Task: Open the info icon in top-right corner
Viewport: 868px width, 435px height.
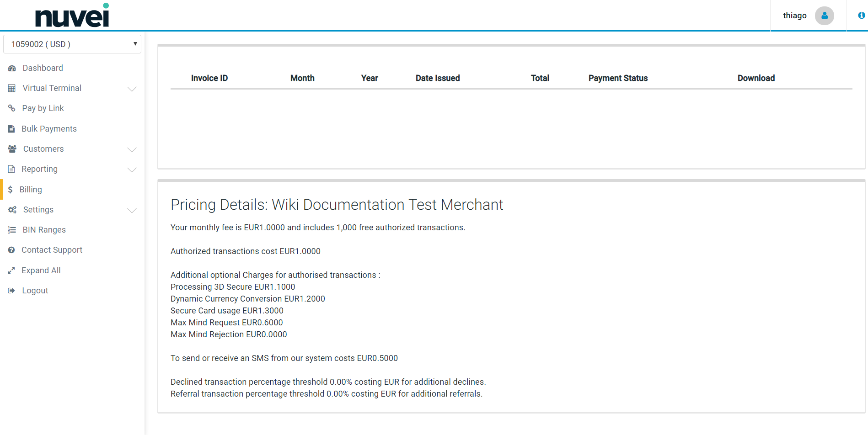Action: (861, 16)
